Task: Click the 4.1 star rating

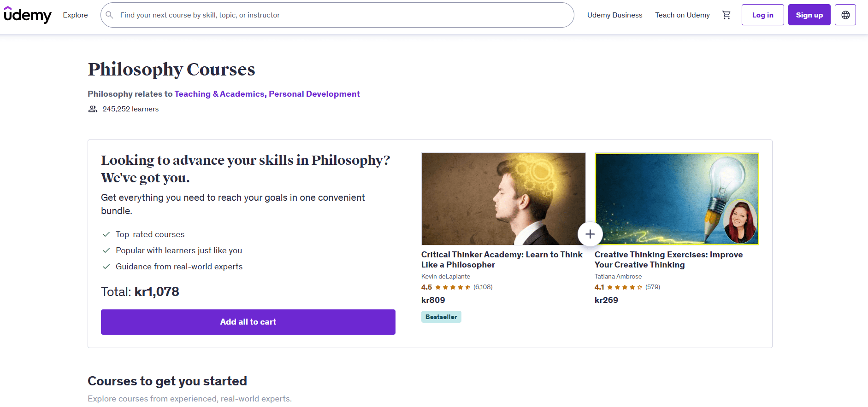Action: pos(619,287)
